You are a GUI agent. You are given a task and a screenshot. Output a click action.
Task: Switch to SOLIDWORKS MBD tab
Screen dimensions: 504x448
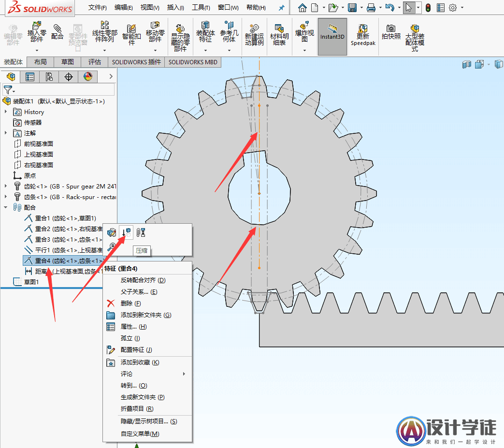193,62
